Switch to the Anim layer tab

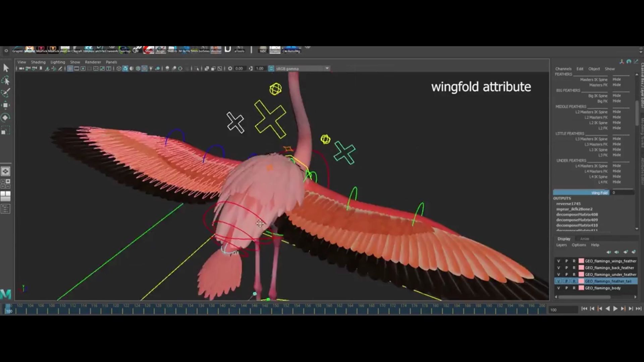pos(585,239)
